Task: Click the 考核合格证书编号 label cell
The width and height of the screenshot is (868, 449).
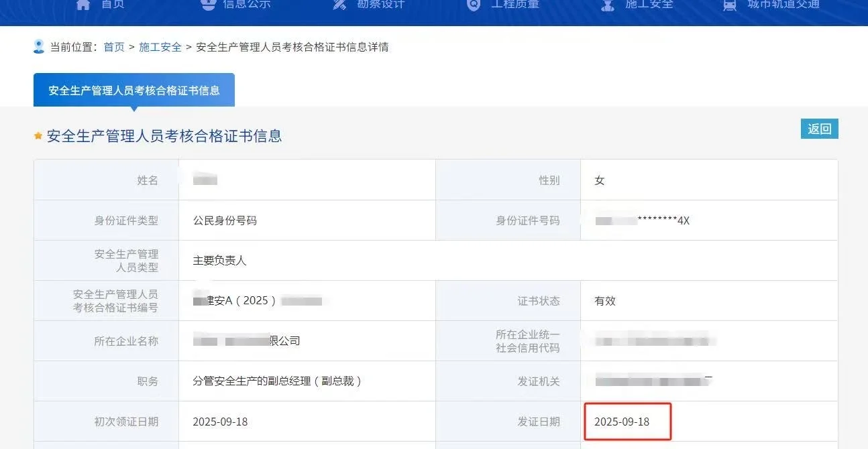Action: [107, 300]
